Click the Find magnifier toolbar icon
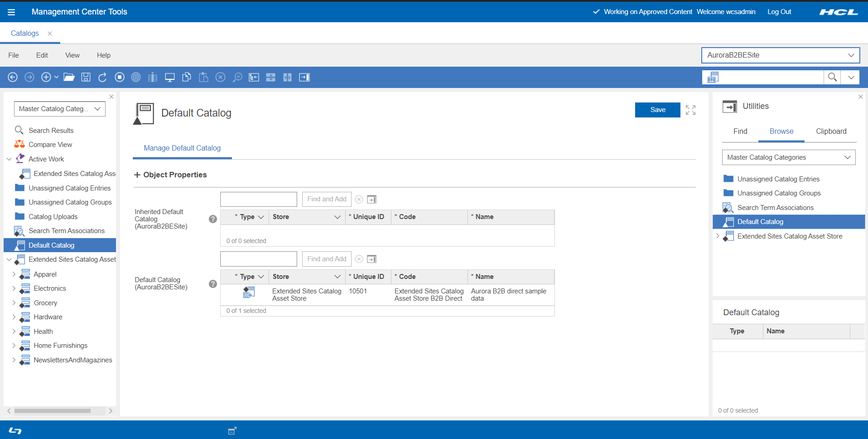Viewport: 868px width, 439px height. point(237,78)
